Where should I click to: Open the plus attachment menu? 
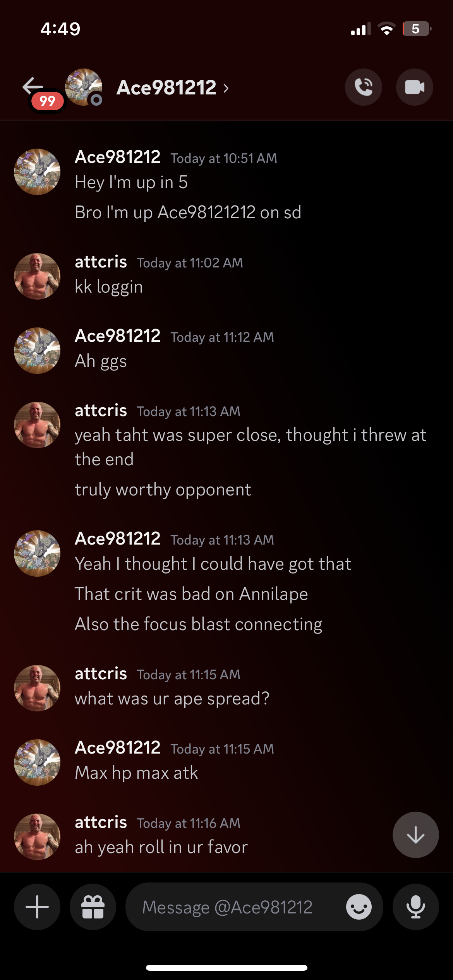37,907
